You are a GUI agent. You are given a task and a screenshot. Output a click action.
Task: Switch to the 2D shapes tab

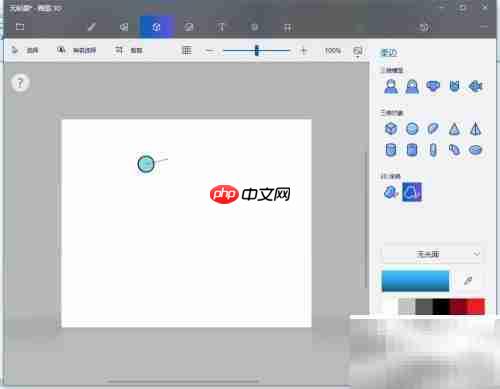point(124,27)
